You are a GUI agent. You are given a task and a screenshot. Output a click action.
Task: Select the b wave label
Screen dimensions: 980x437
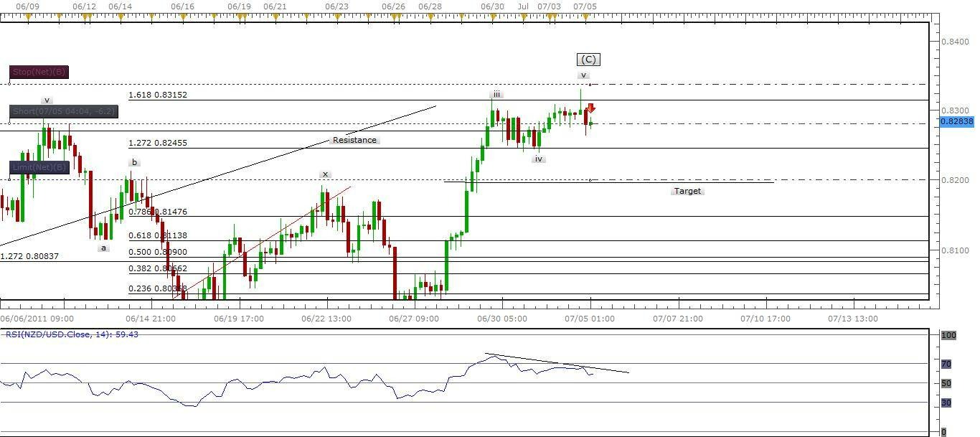(x=134, y=163)
